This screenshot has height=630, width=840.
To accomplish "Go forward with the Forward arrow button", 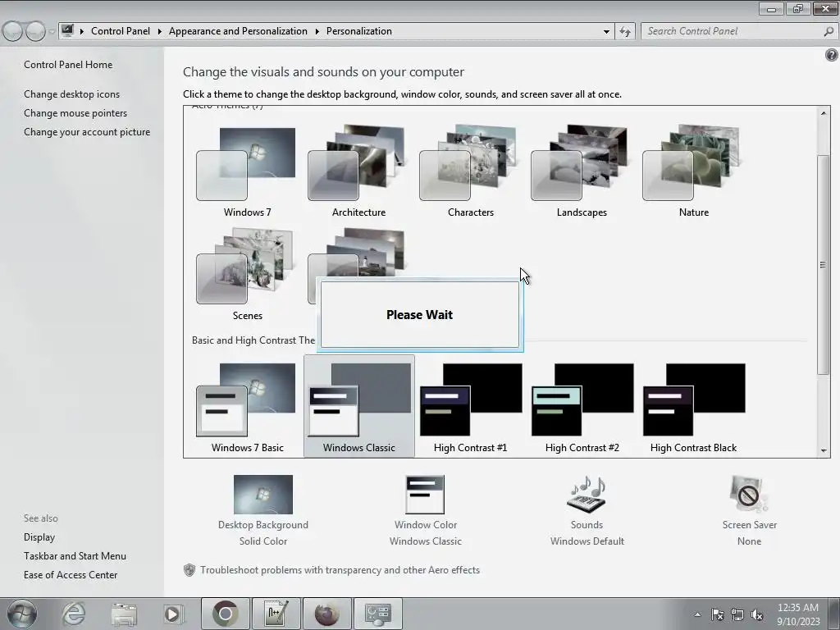I will (35, 31).
